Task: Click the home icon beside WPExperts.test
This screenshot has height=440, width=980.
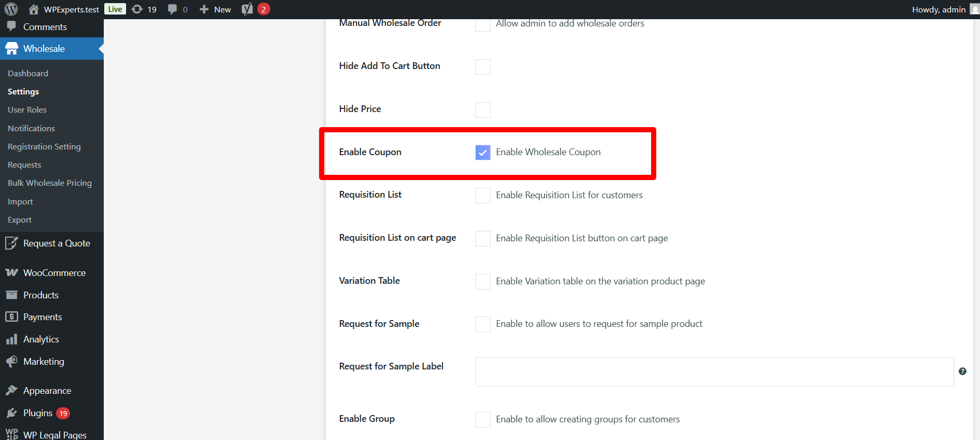Action: [x=34, y=9]
